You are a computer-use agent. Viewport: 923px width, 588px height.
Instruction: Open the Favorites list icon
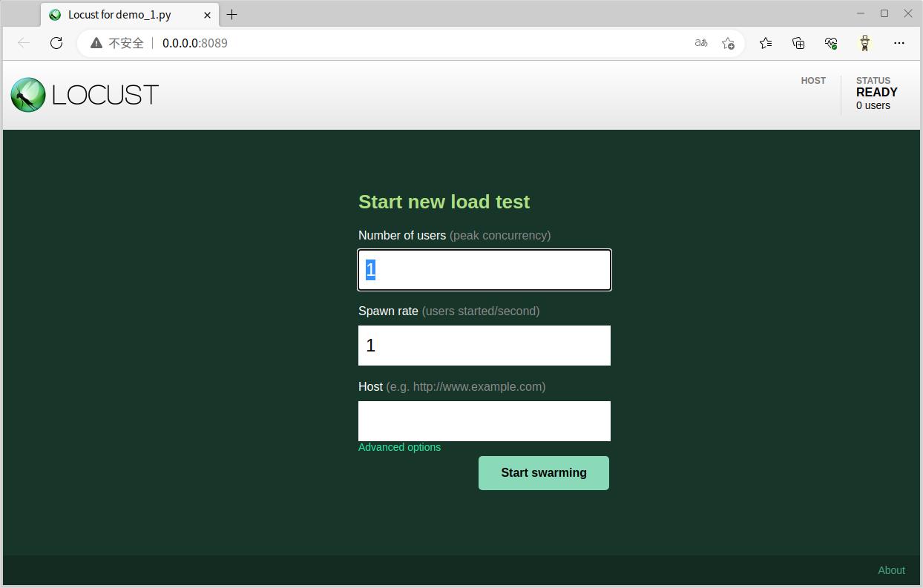pos(766,43)
